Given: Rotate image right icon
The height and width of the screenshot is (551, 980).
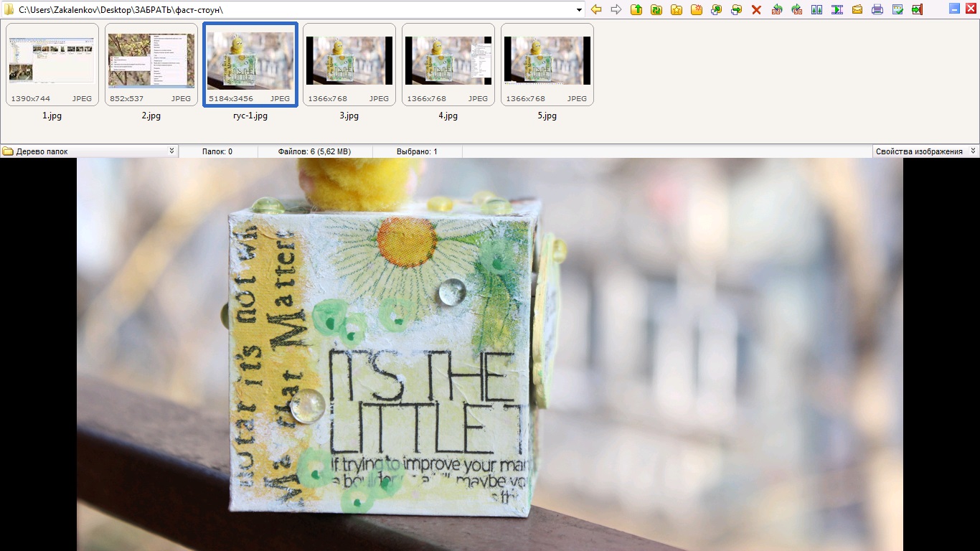Looking at the screenshot, I should (x=797, y=9).
